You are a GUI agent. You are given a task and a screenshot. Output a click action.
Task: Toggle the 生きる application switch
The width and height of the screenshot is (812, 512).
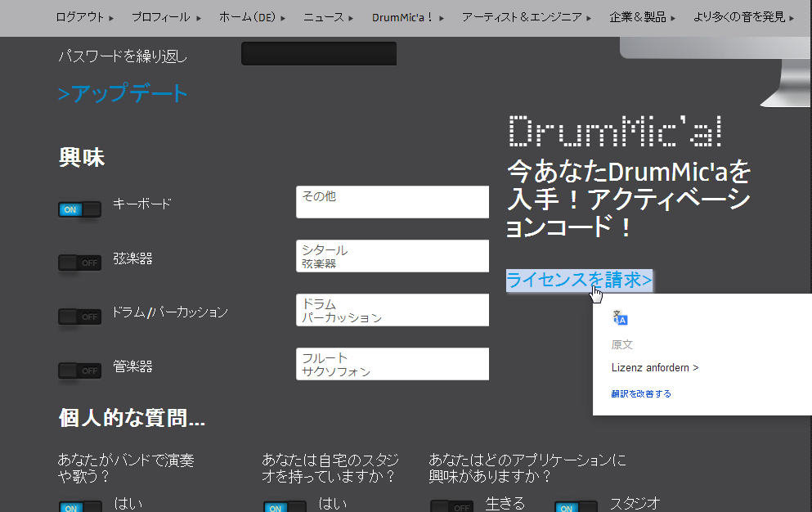451,507
